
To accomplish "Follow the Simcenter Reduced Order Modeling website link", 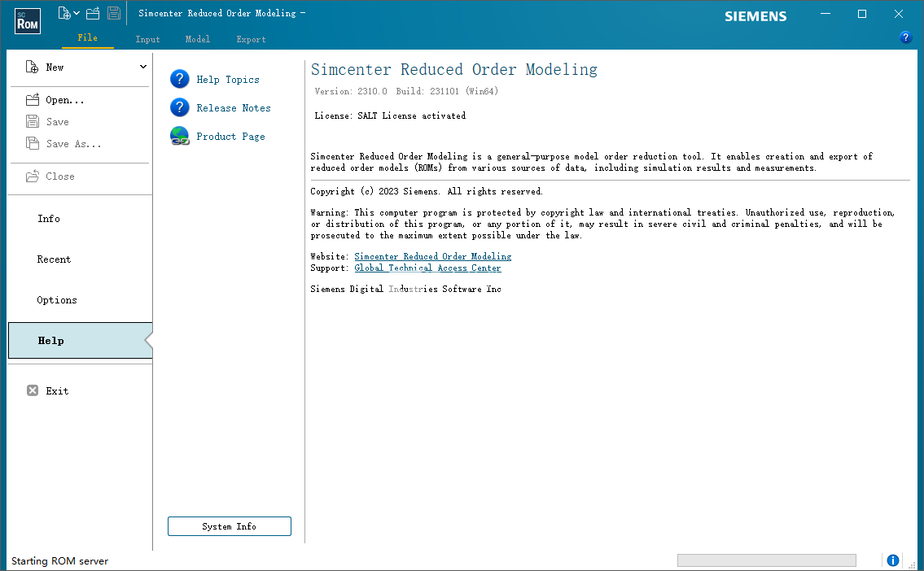I will (432, 257).
